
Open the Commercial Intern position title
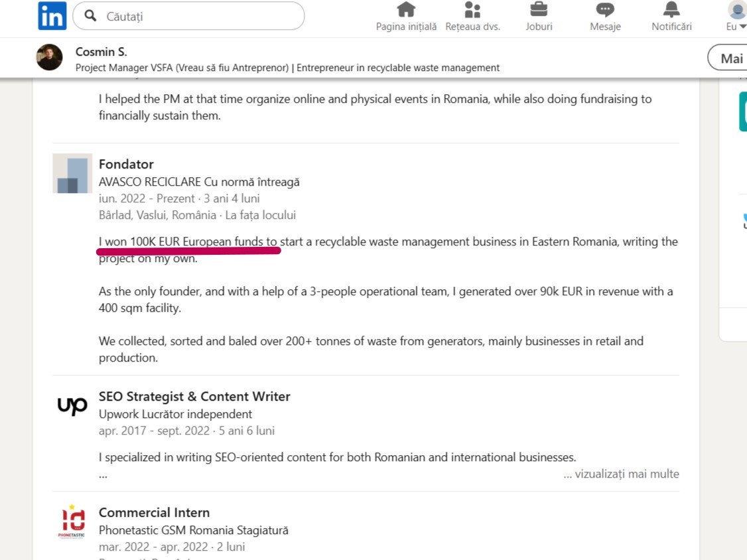[155, 512]
